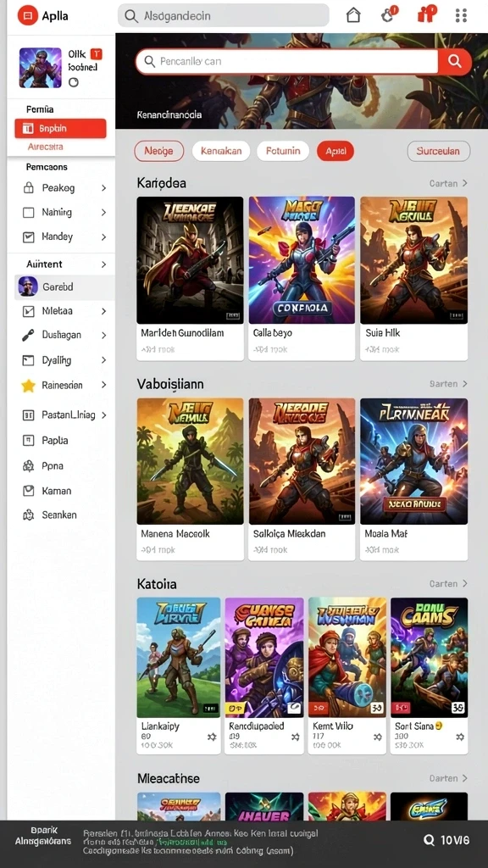
Task: Click the red badge beside Ollk
Action: [x=96, y=53]
